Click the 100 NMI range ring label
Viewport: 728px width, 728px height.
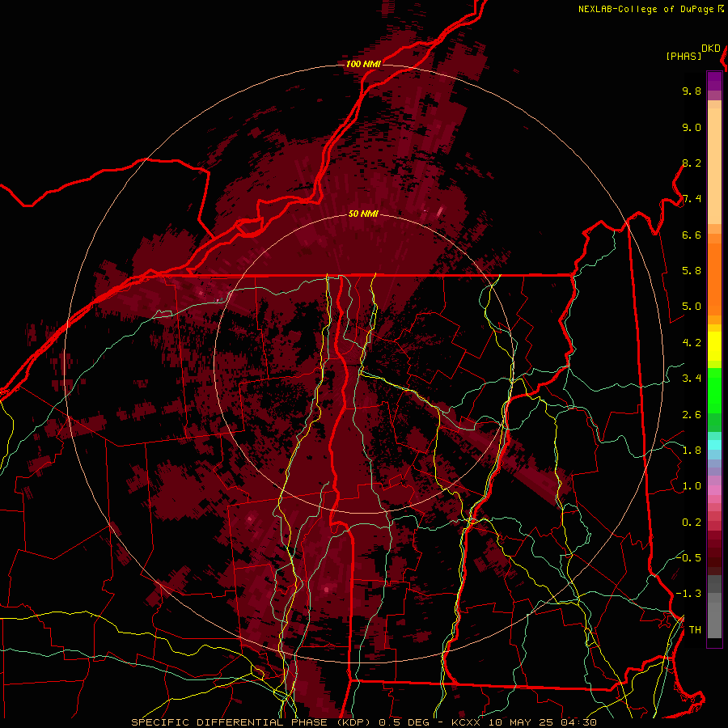point(363,64)
